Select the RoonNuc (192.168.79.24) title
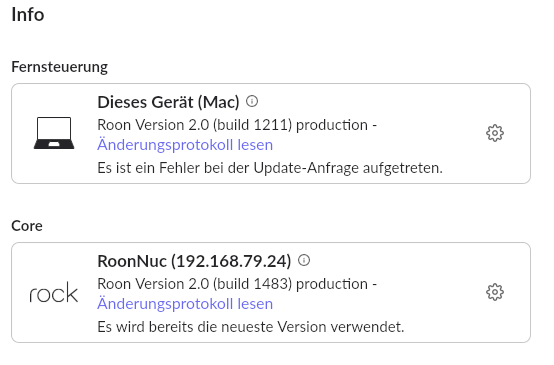 (x=194, y=261)
